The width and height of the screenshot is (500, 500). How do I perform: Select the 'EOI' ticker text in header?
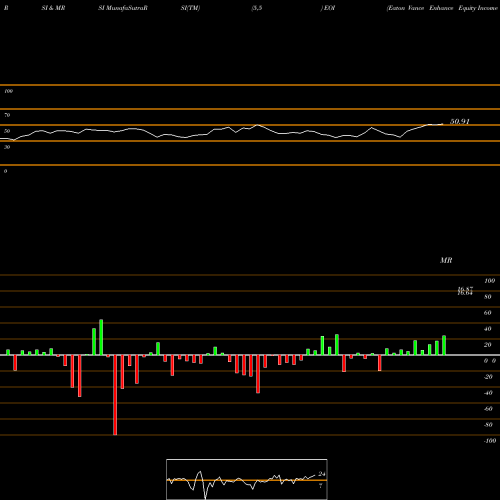coord(329,8)
